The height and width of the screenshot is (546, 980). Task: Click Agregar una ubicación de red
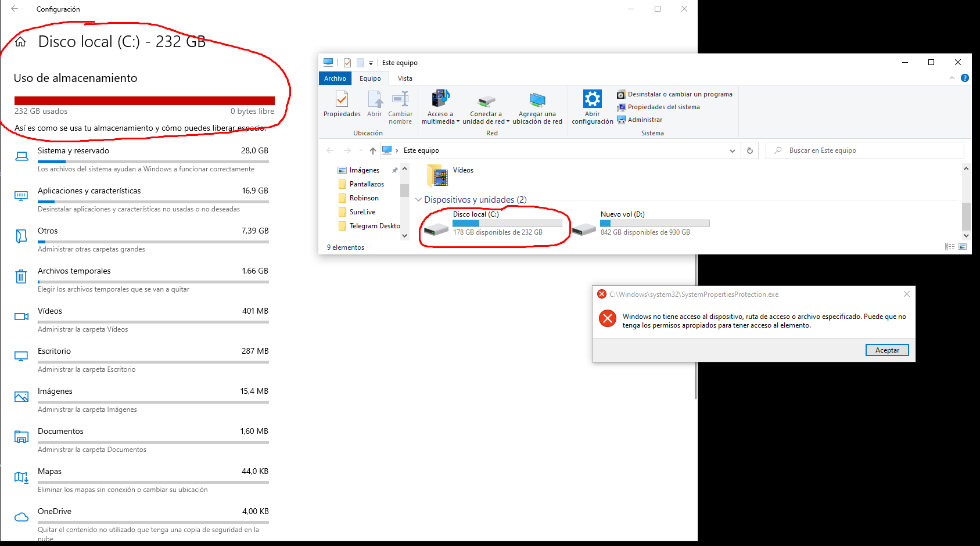coord(537,107)
